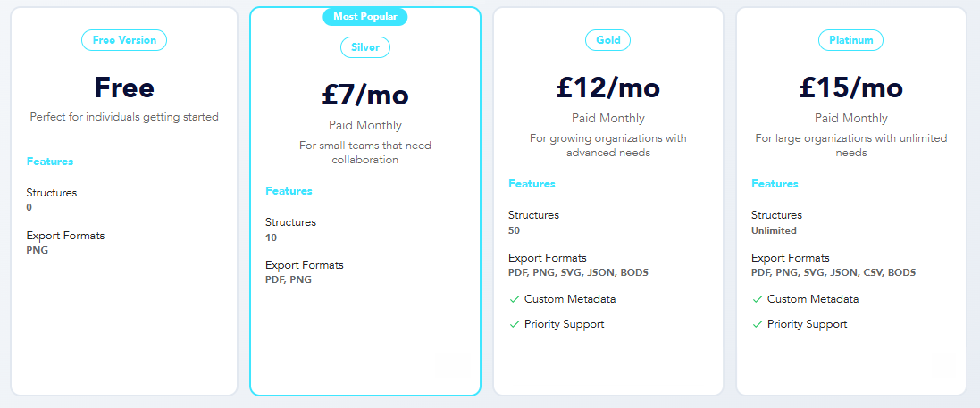Click the Features heading in the Platinum card
The image size is (980, 408).
click(775, 184)
